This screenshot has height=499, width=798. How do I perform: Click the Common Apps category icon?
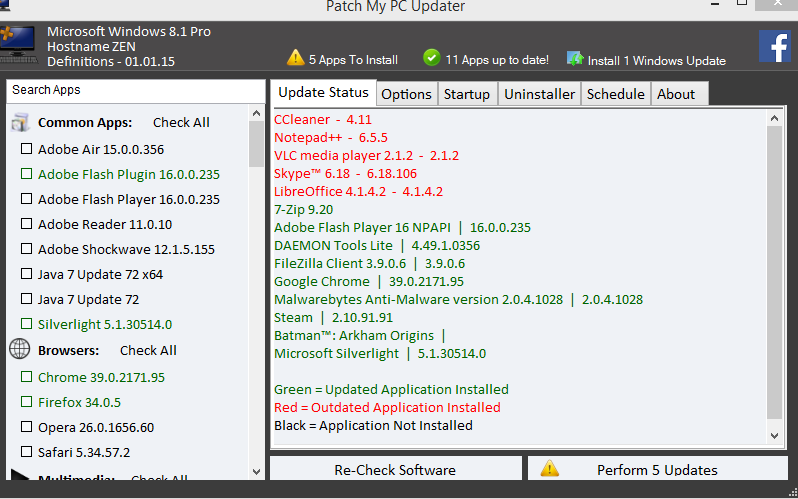pyautogui.click(x=20, y=123)
